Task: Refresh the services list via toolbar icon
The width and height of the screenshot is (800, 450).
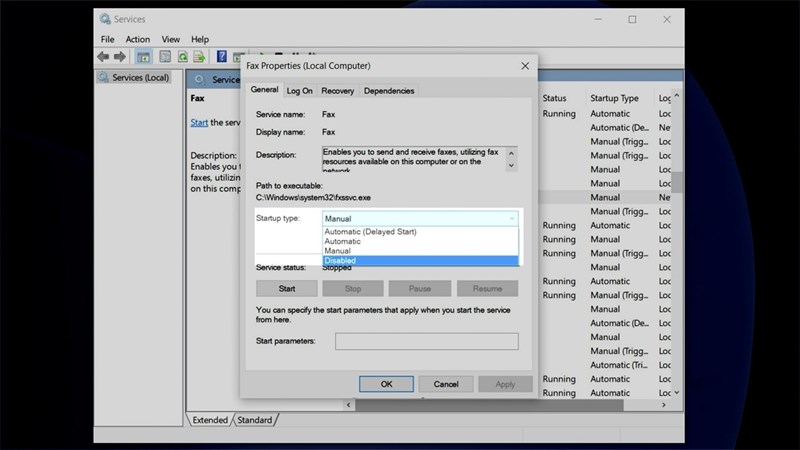Action: [183, 57]
